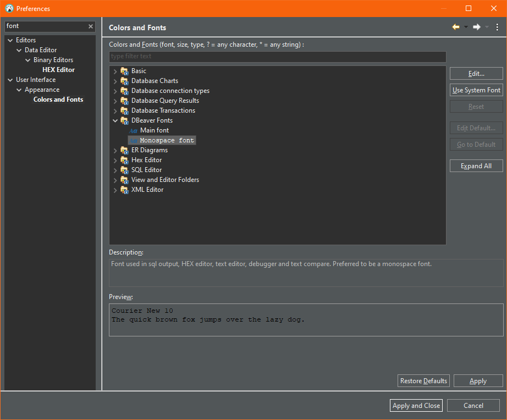Collapse the DBeaver Fonts category
This screenshot has height=420, width=507.
coord(115,120)
